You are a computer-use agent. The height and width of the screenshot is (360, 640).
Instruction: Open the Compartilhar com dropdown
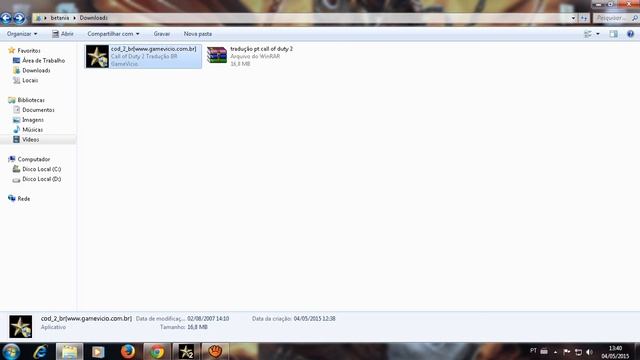pyautogui.click(x=113, y=34)
